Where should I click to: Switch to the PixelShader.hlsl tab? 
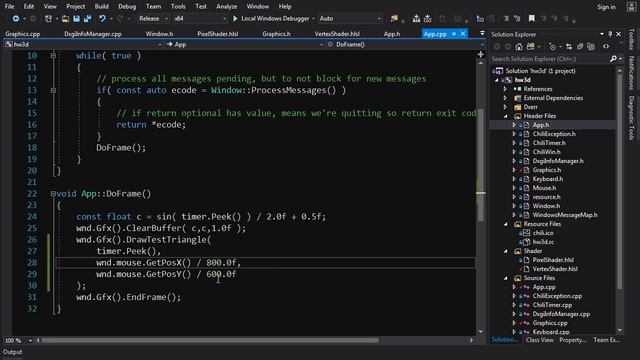218,34
